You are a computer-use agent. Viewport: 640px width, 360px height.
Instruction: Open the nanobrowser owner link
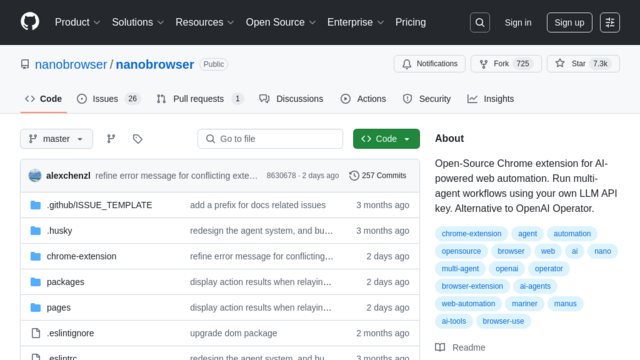click(x=71, y=64)
